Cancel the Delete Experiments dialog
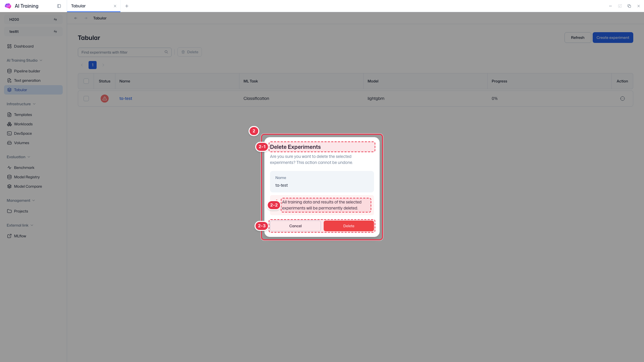644x362 pixels. pos(296,226)
